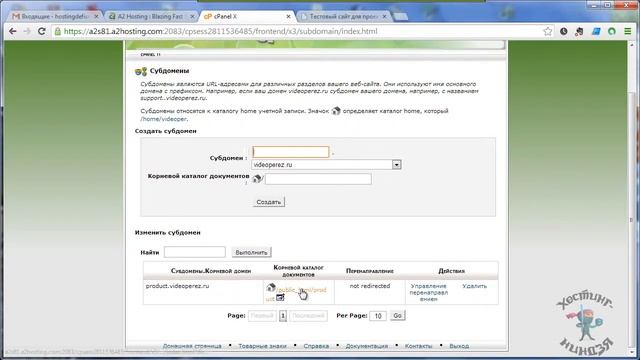640x360 pixels.
Task: Click the blue extension icon in toolbar
Action: pos(596,31)
